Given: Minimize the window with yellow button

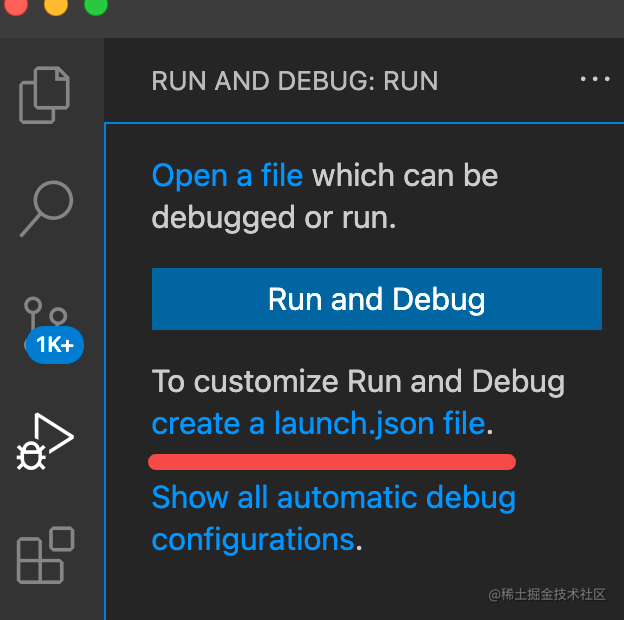Looking at the screenshot, I should pos(56,6).
